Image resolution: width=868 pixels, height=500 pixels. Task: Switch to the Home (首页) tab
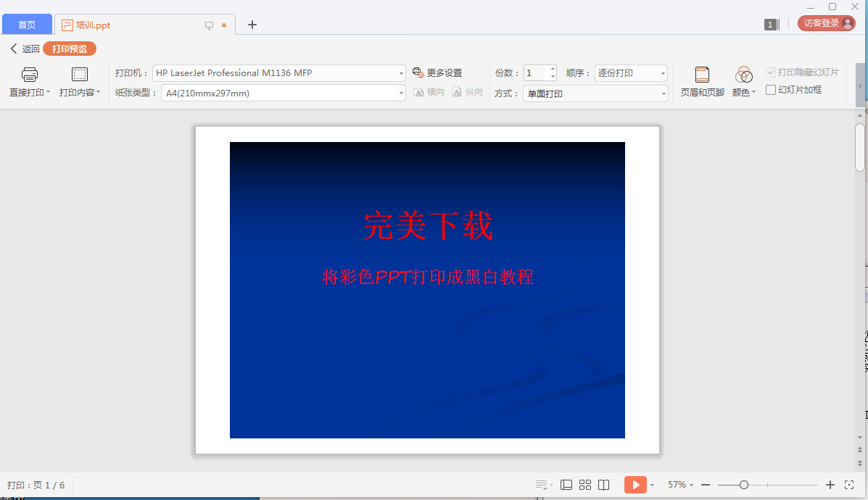(27, 25)
